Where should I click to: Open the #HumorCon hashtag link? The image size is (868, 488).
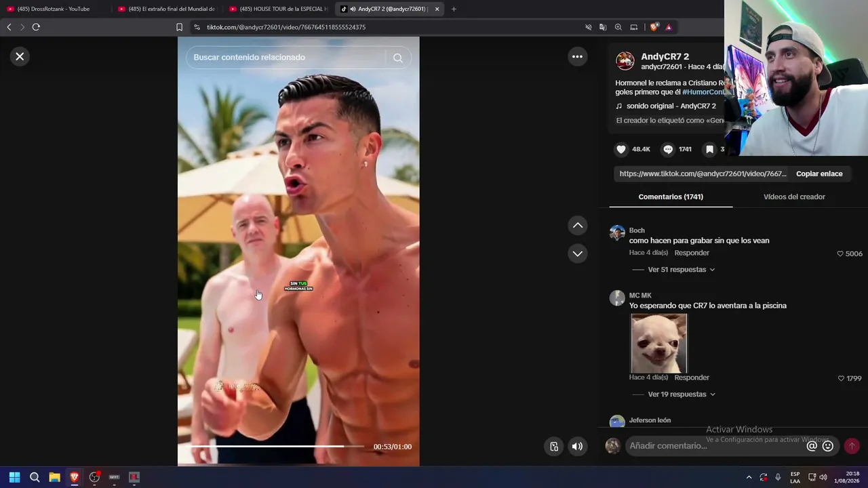[703, 92]
